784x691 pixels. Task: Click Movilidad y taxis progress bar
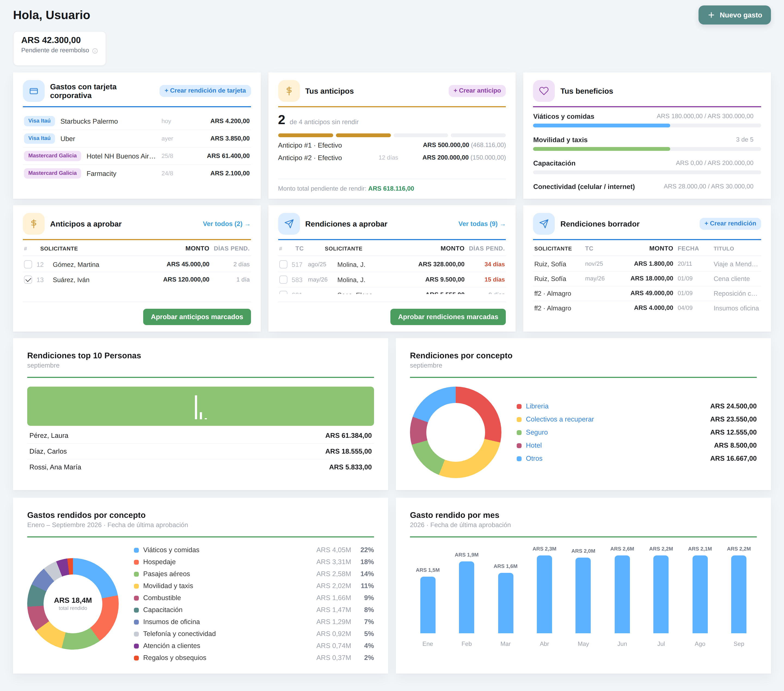pos(647,149)
